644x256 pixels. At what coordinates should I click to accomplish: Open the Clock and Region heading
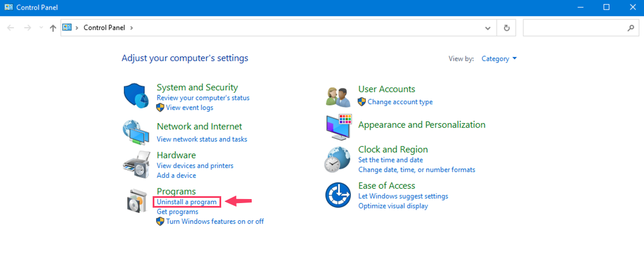[393, 150]
